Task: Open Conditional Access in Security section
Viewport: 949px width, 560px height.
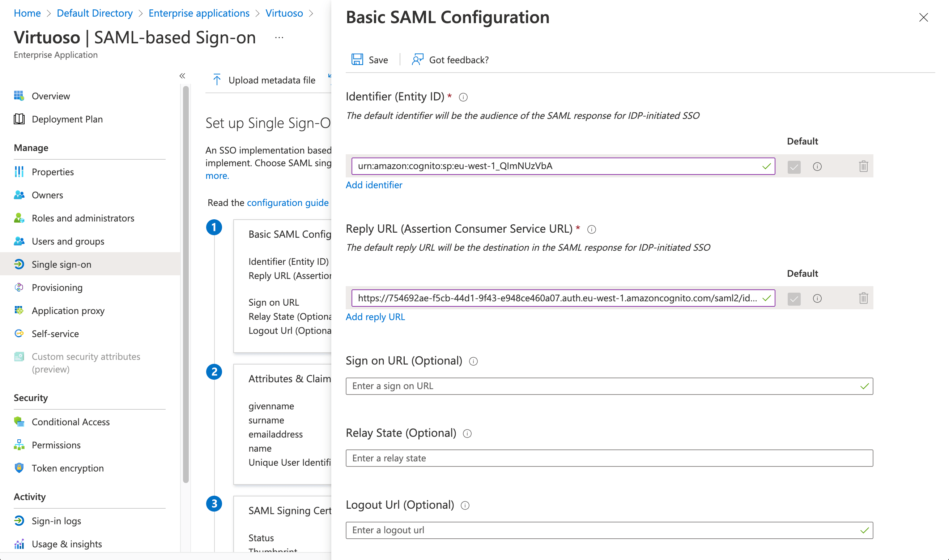Action: click(71, 422)
